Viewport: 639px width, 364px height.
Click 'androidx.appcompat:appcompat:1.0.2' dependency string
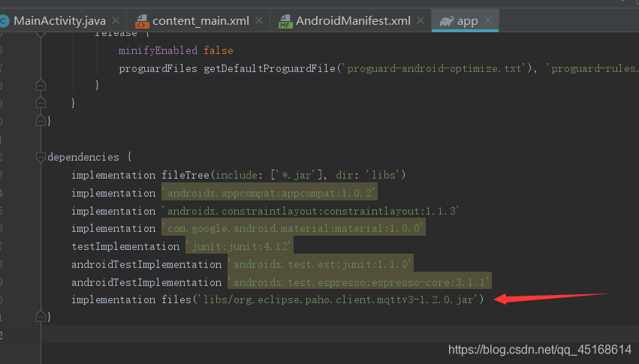tap(270, 193)
